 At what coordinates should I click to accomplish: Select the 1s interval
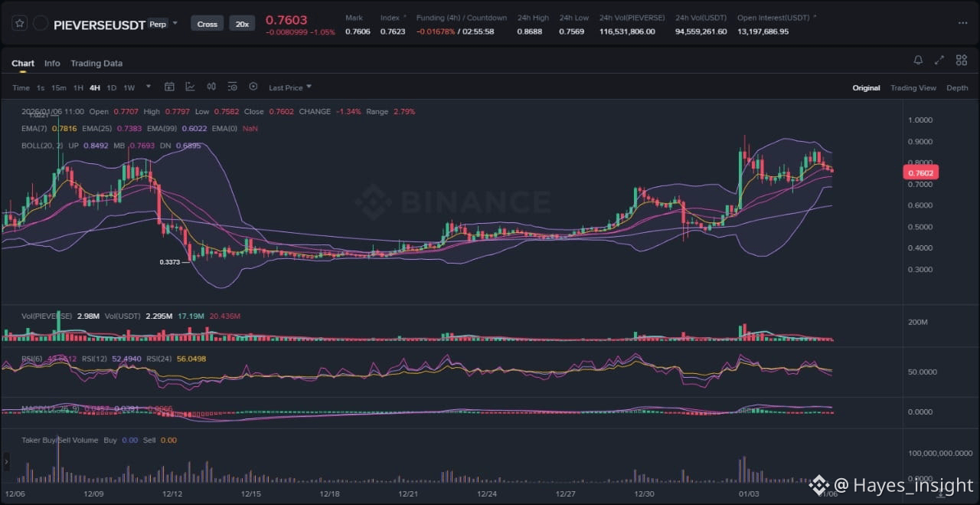click(41, 87)
